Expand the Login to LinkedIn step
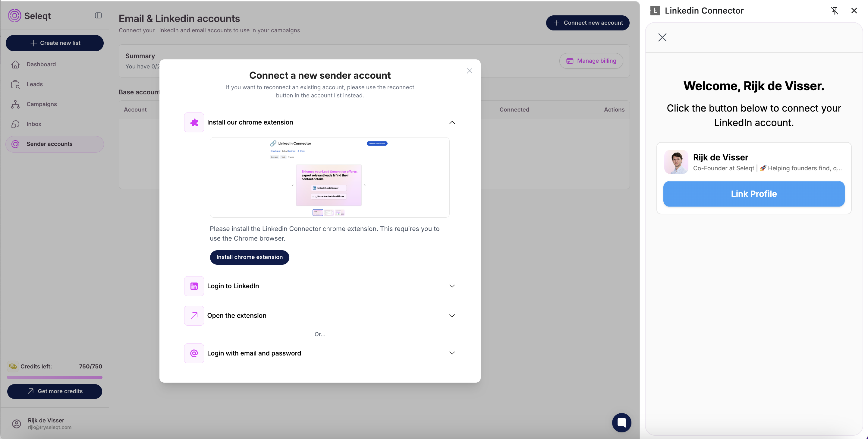 click(452, 286)
